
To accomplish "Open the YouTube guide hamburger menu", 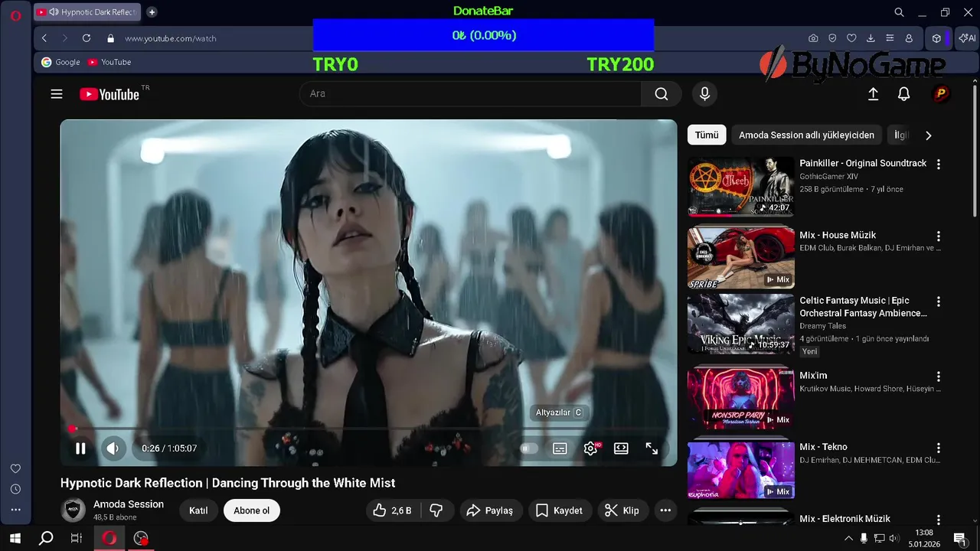I will 57,94.
